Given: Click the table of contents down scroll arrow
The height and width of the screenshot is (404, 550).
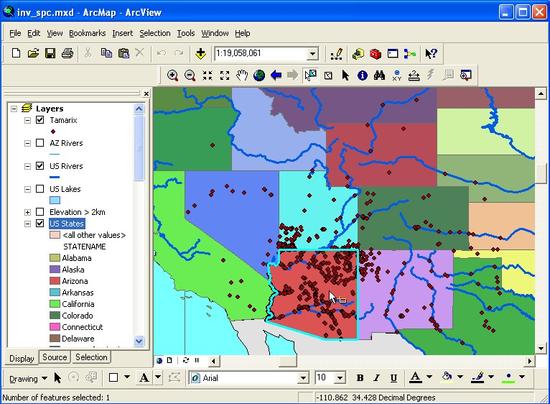Looking at the screenshot, I should tap(139, 341).
